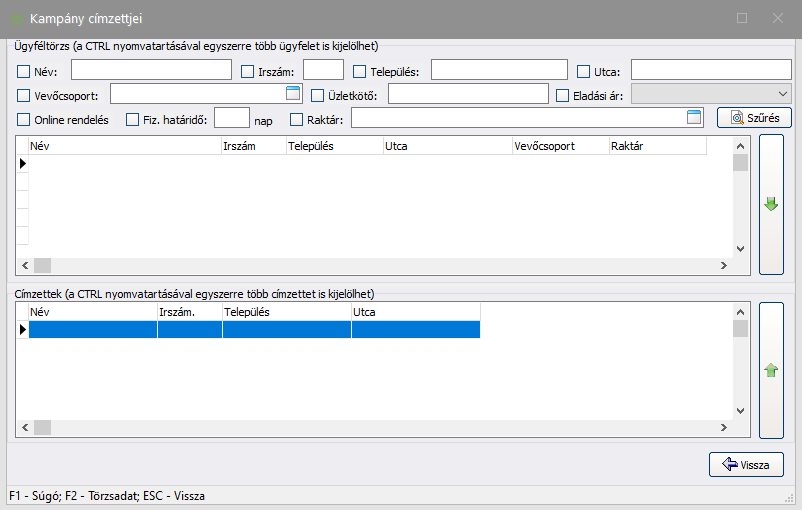Screen dimensions: 802x510
Task: Focus the Fiz. határidő days field
Action: [x=231, y=119]
